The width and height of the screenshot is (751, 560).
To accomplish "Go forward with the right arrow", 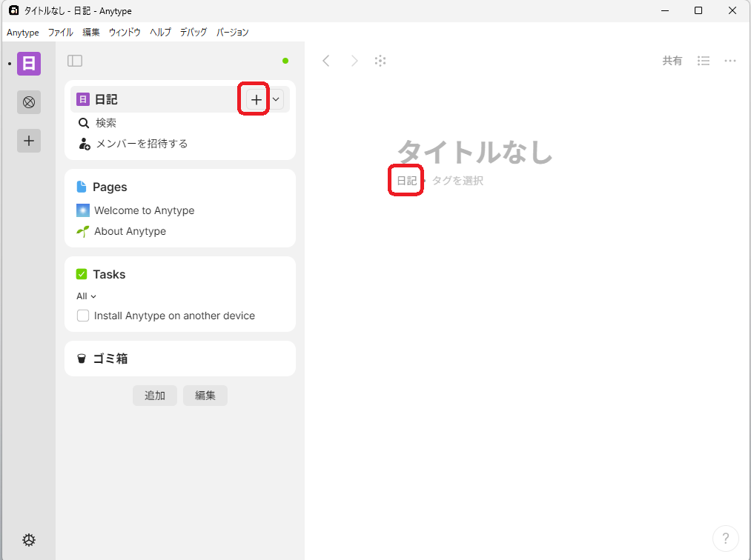I will pos(354,61).
